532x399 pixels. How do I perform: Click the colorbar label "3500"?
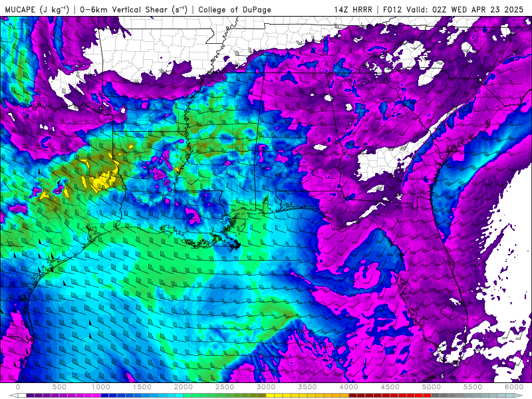coord(308,387)
